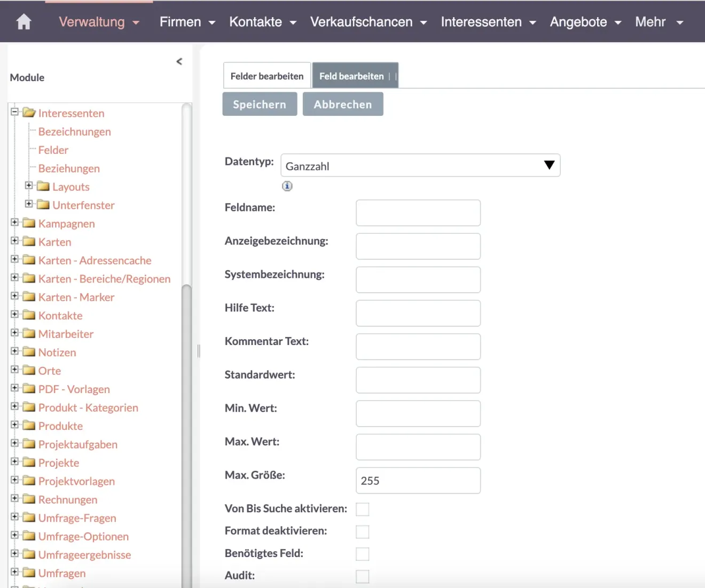Click the Speichern button
705x588 pixels.
point(260,104)
